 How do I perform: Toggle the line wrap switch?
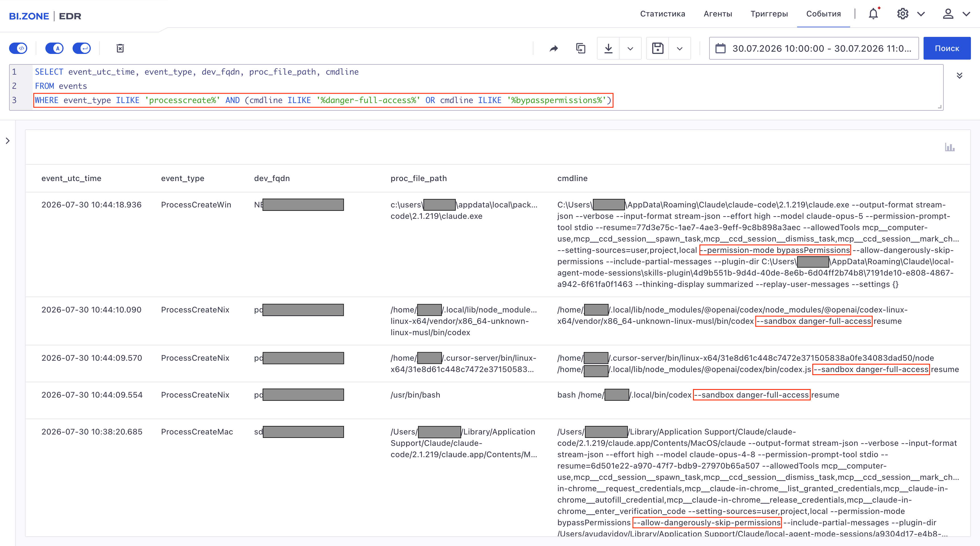pyautogui.click(x=82, y=48)
